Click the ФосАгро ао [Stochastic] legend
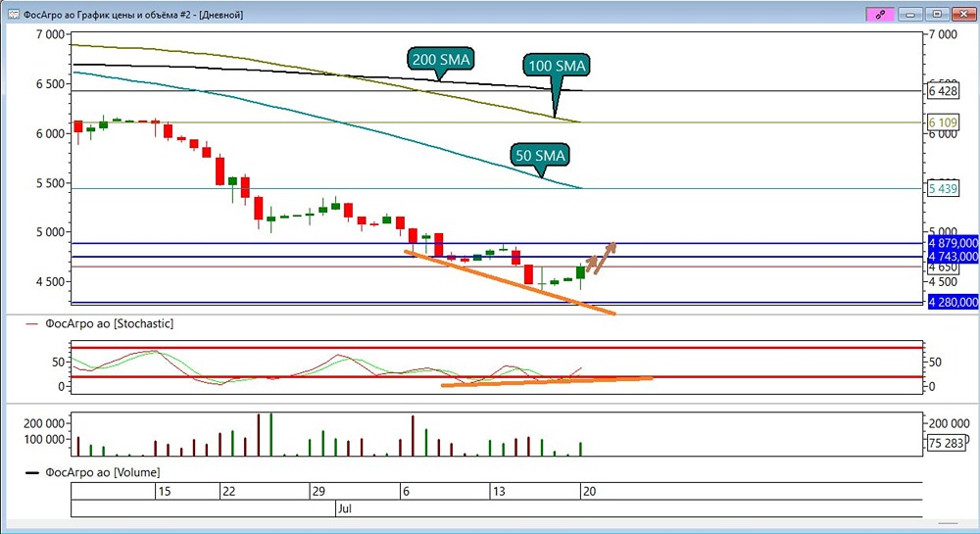This screenshot has height=534, width=980. [x=109, y=323]
